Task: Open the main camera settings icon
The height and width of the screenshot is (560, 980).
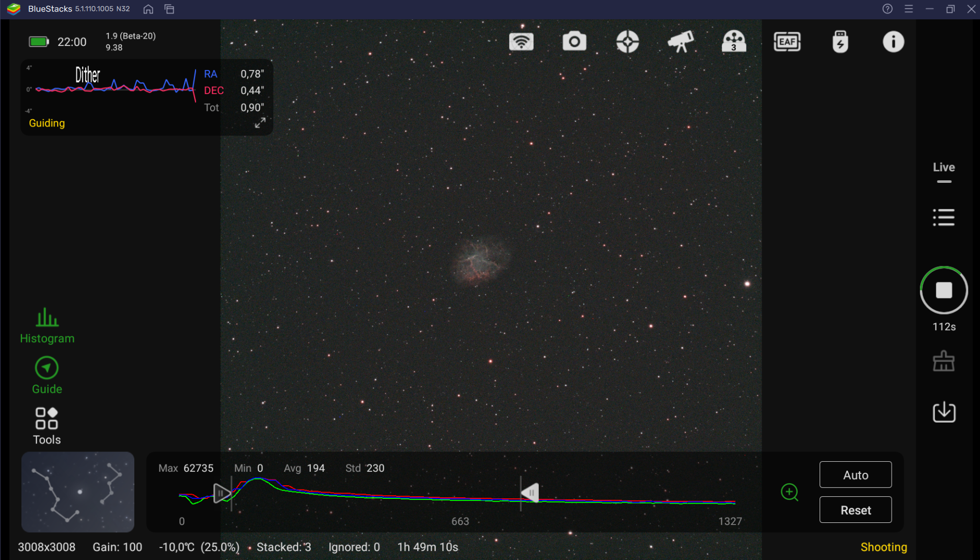Action: click(574, 42)
